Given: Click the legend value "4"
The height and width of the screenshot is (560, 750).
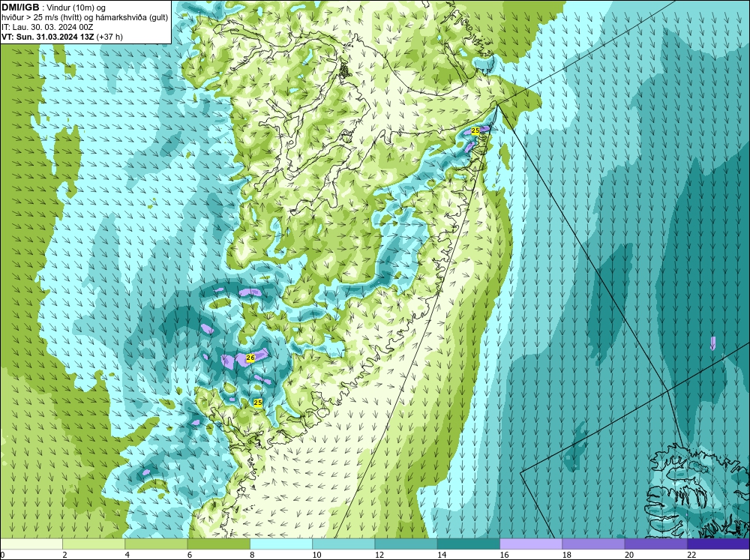Looking at the screenshot, I should pyautogui.click(x=127, y=555).
